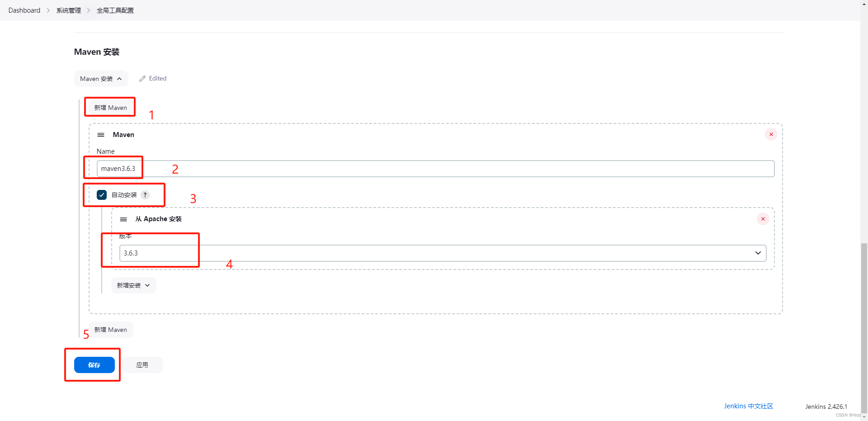
Task: Collapse the Maven 安装 expander
Action: pos(101,79)
